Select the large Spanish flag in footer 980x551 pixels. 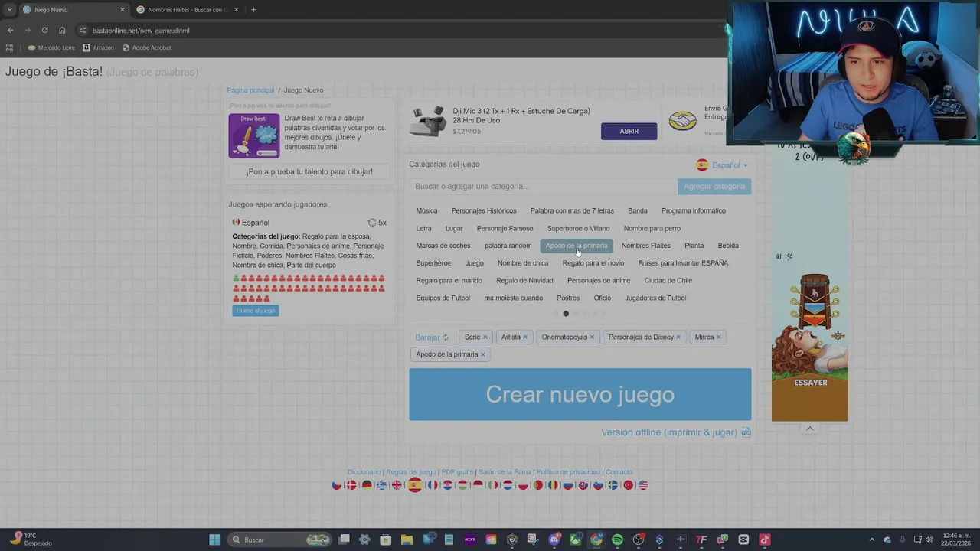[415, 484]
